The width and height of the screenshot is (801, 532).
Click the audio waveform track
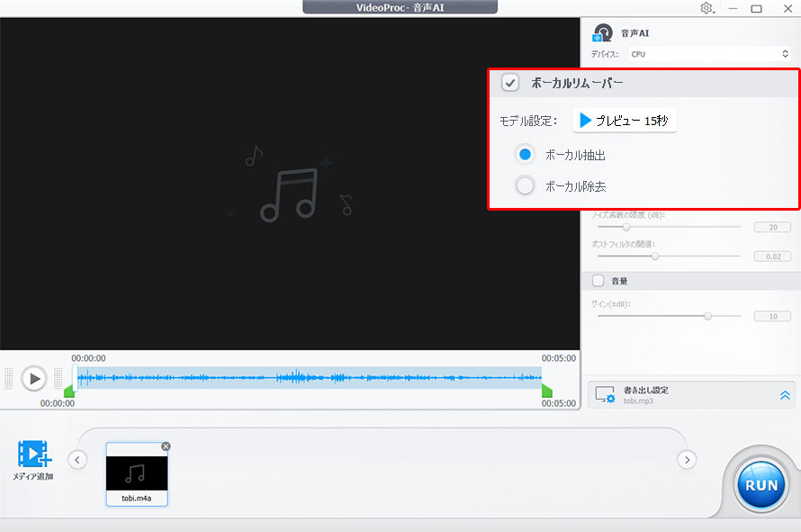(309, 378)
